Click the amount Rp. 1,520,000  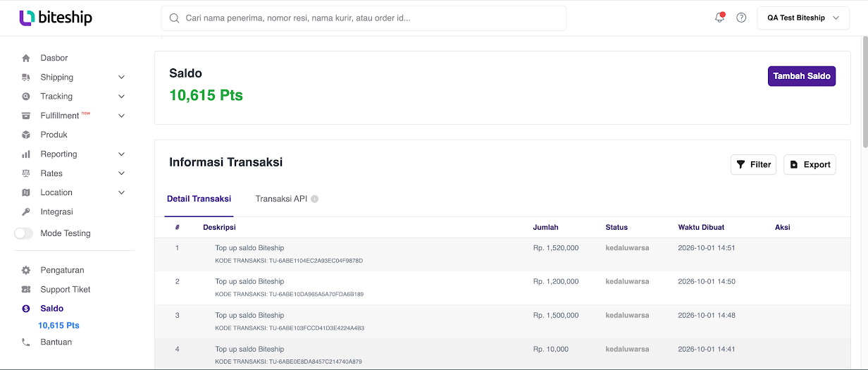[556, 248]
